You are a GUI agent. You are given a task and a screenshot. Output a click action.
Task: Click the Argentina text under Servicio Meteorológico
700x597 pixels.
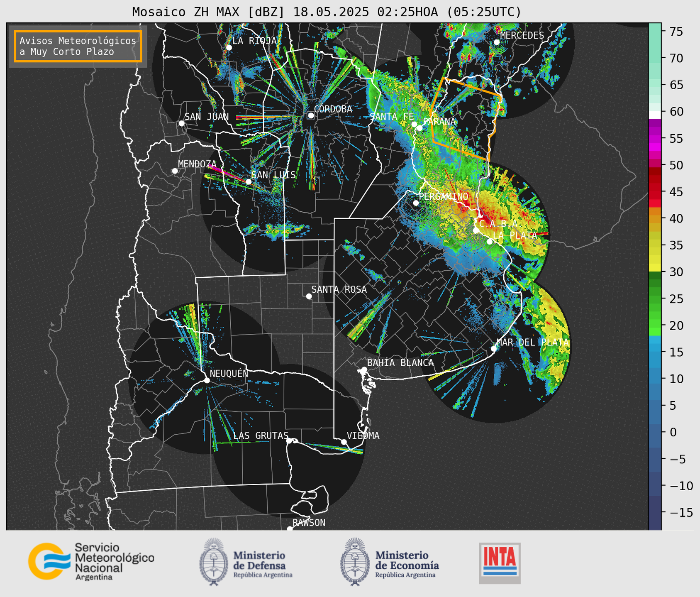(94, 577)
